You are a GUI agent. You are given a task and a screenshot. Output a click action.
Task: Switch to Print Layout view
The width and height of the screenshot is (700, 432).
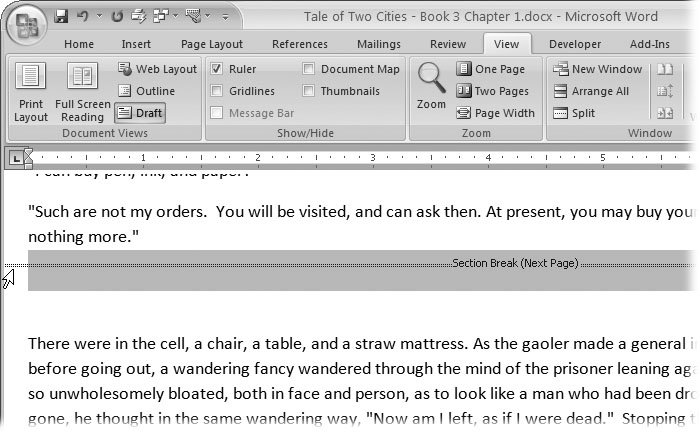(30, 92)
